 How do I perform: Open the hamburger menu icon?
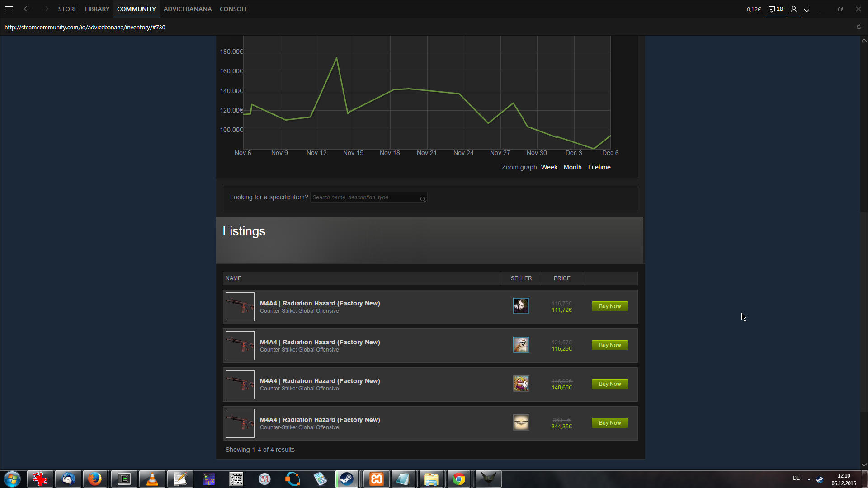tap(9, 9)
